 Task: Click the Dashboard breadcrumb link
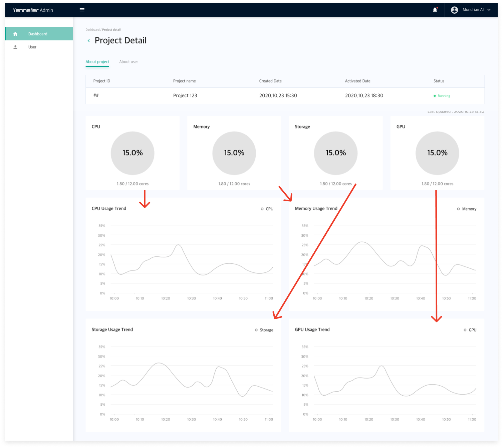92,30
